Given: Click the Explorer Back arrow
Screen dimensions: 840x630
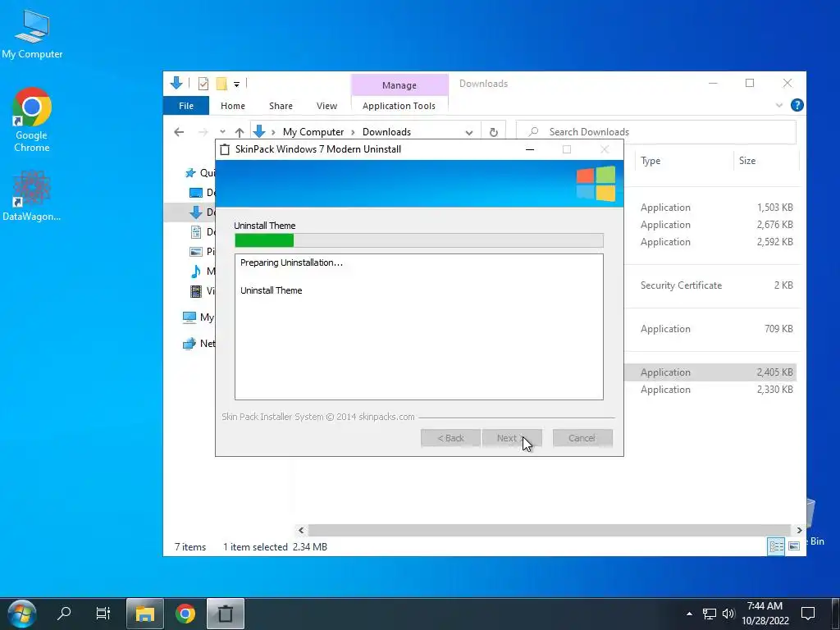Looking at the screenshot, I should point(179,132).
